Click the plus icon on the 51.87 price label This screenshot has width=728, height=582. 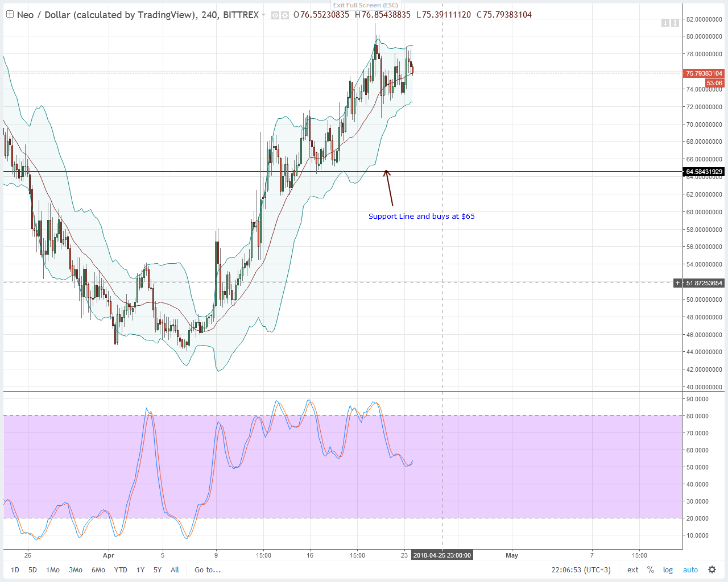pos(677,283)
